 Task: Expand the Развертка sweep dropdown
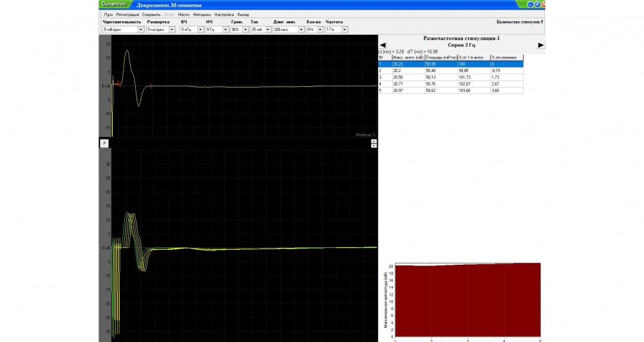pyautogui.click(x=170, y=30)
